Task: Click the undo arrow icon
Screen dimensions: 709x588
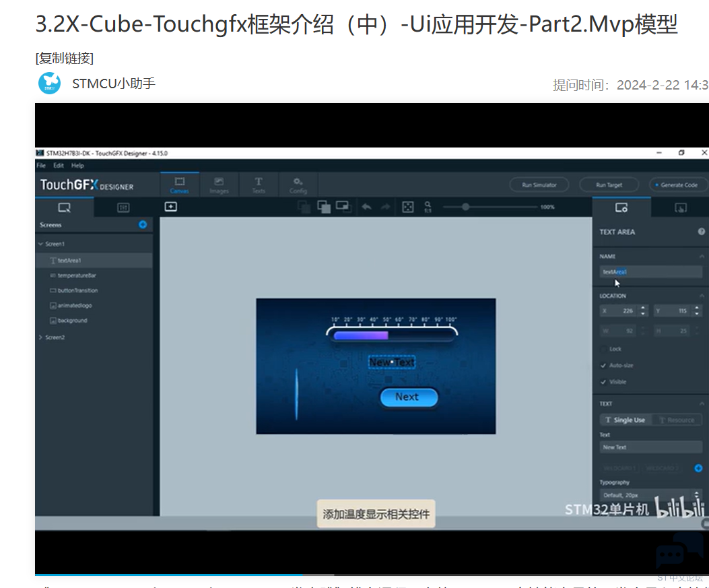Action: (x=367, y=207)
